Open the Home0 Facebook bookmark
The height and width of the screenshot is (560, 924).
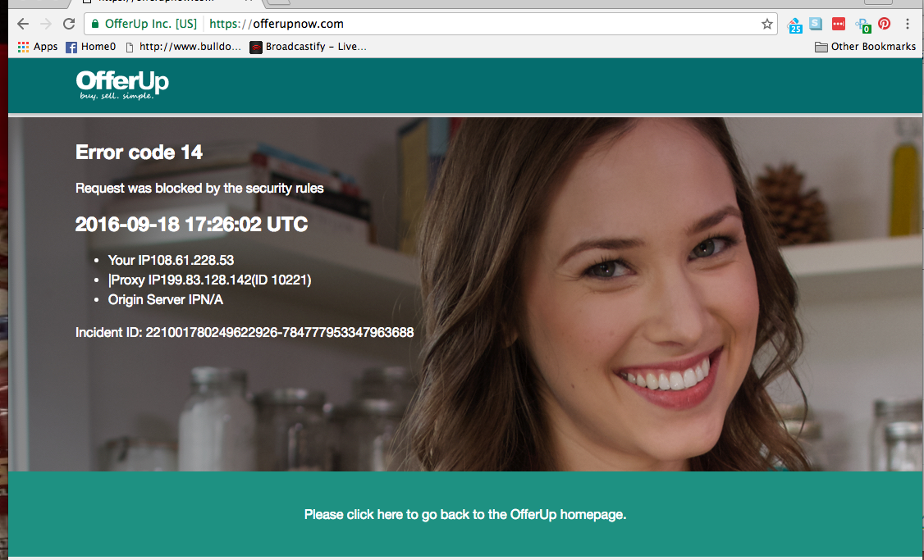tap(91, 47)
